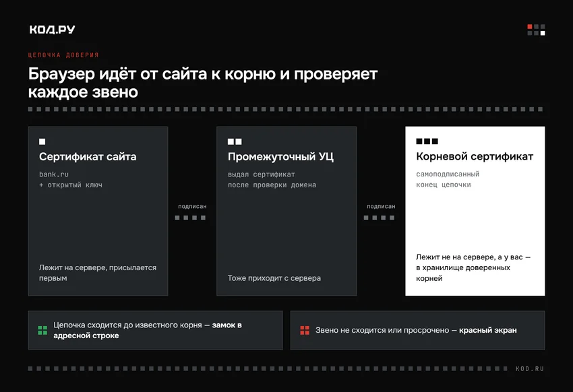Select the 'ЦЕПОЧКА ДОВЕРИЯ' label

[x=63, y=55]
